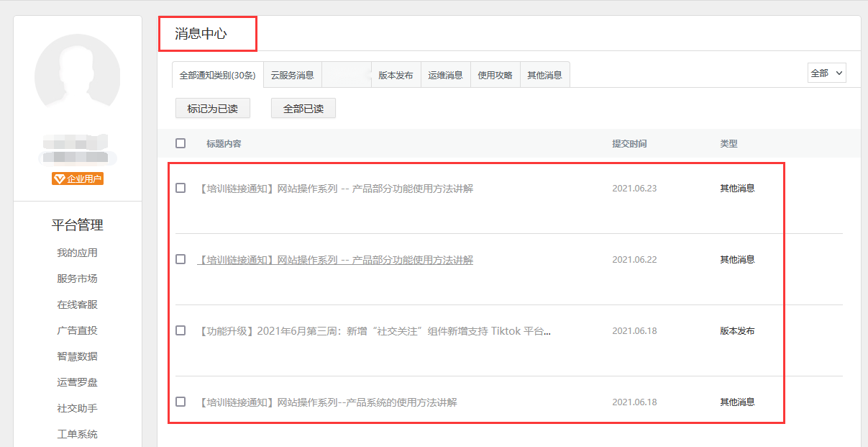The height and width of the screenshot is (447, 868).
Task: Open the 全部 filter dropdown
Action: (826, 73)
